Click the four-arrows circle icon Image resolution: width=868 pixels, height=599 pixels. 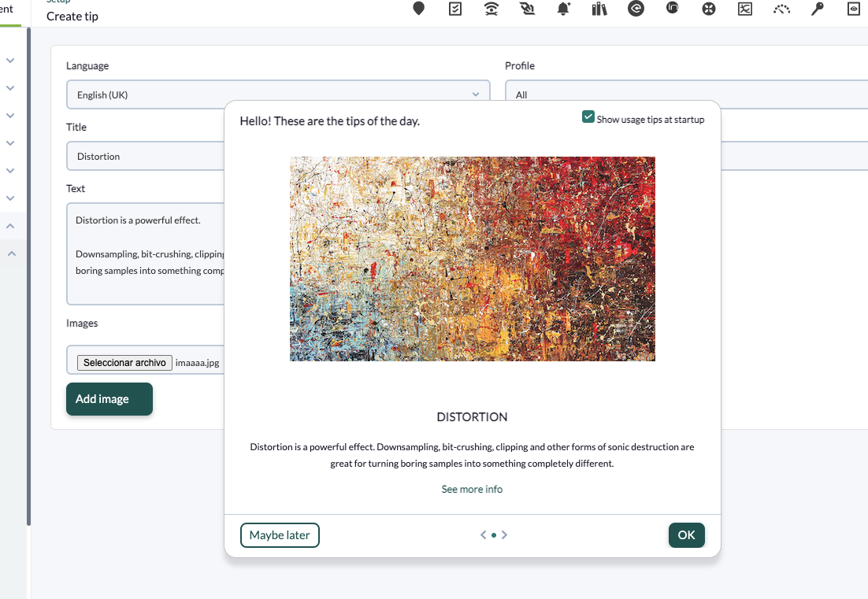709,9
